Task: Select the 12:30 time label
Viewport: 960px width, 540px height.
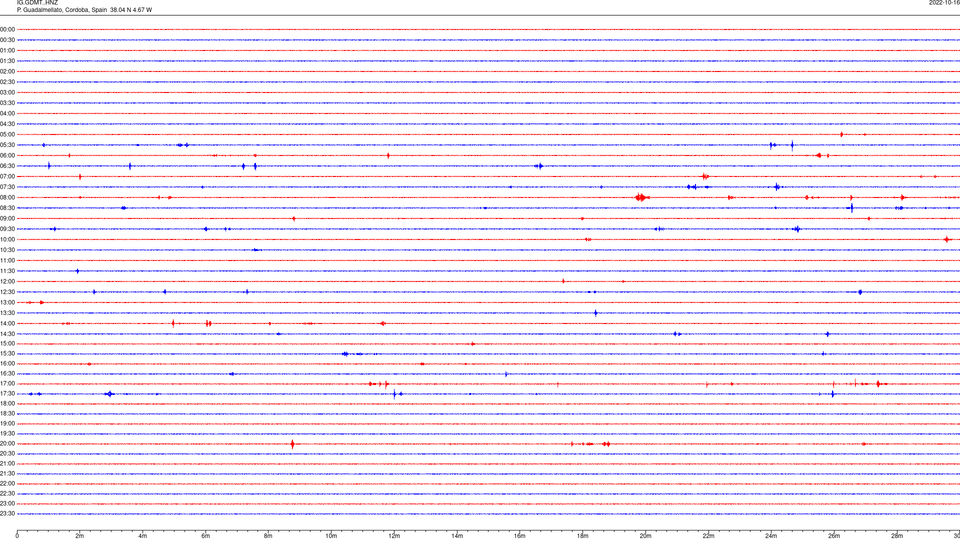Action: tap(7, 292)
